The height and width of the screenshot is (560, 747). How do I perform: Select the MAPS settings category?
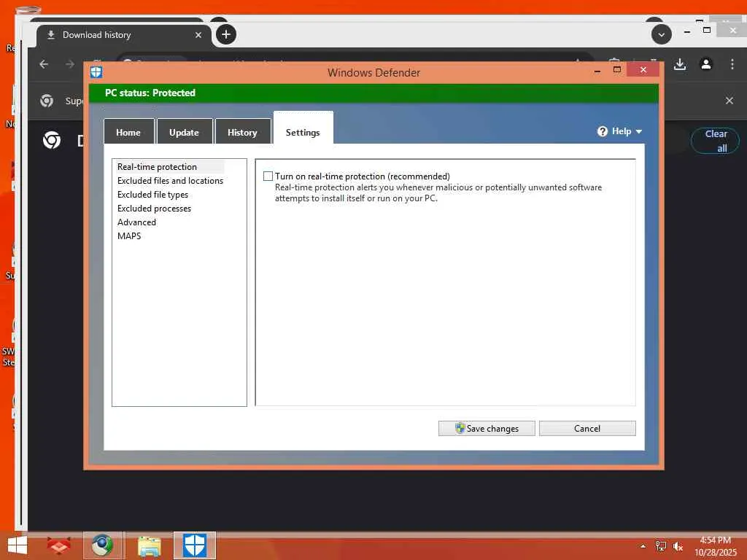[129, 236]
